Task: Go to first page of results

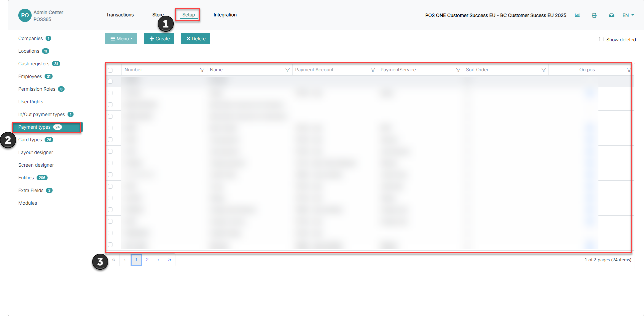Action: coord(113,260)
